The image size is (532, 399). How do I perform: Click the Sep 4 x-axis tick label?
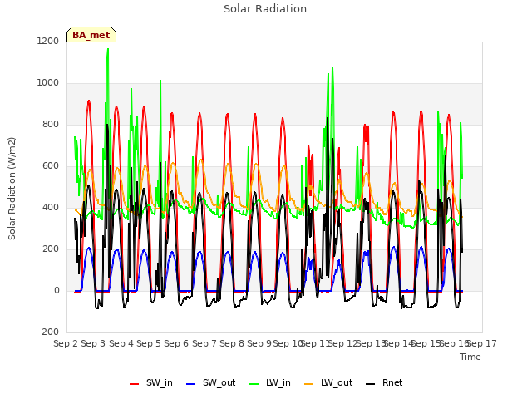click(121, 343)
